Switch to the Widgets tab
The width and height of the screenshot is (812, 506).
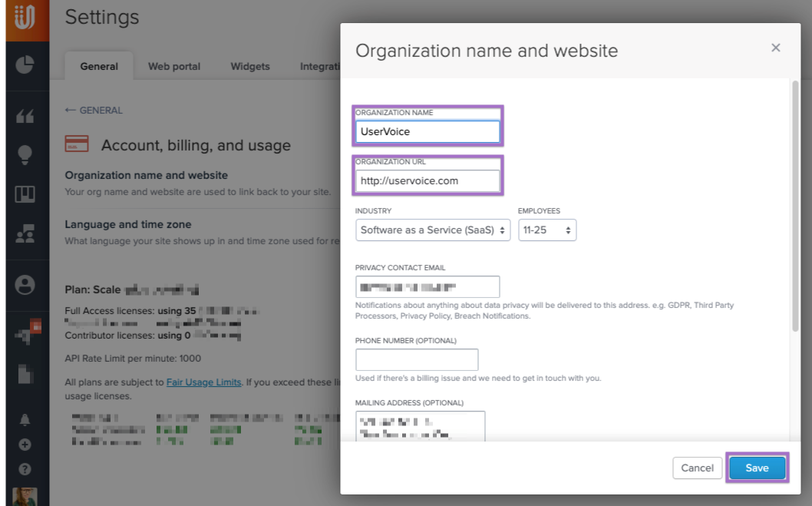[x=250, y=66]
